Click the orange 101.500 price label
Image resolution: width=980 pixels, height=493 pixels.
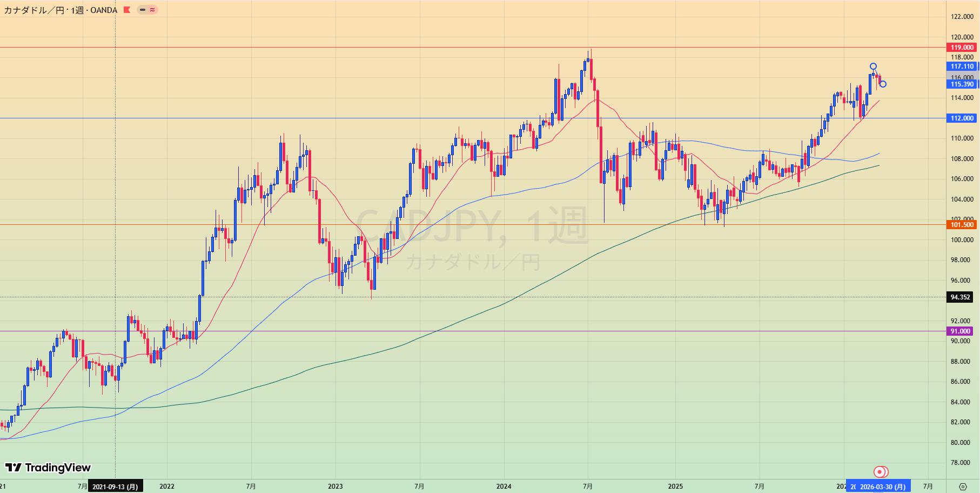coord(962,225)
